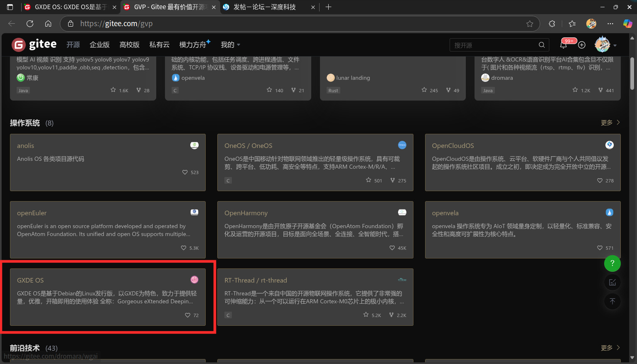Click the OpenCloudOS card avatar icon
Screen dimensions: 637x364
coord(610,145)
